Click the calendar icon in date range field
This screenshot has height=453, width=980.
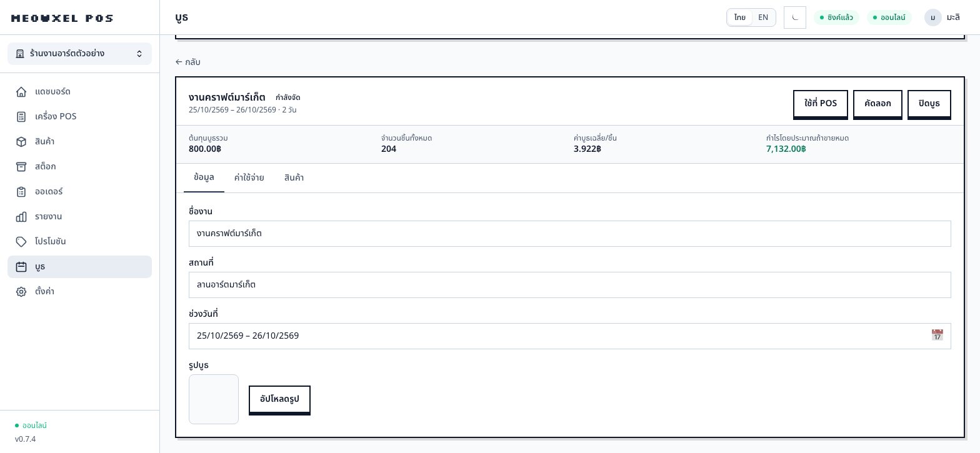(937, 336)
